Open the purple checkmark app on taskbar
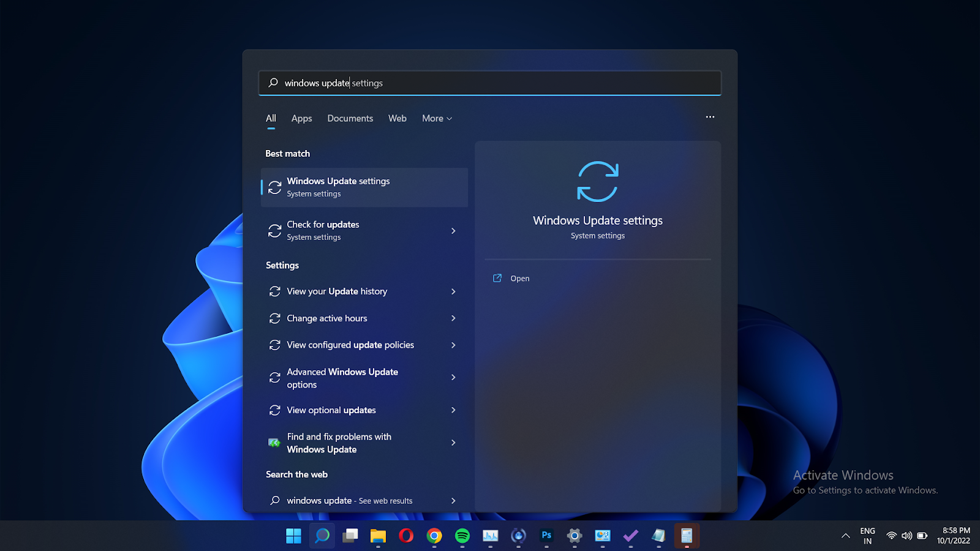This screenshot has width=980, height=551. pos(631,536)
